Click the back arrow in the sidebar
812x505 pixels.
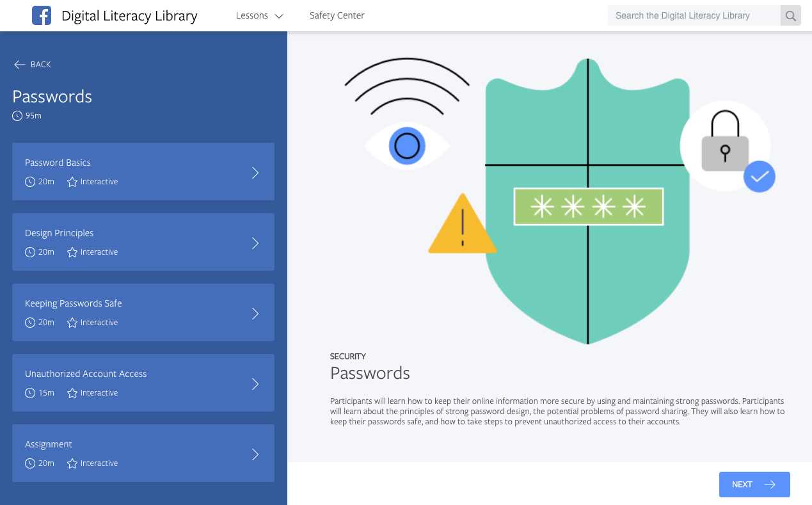(x=19, y=64)
